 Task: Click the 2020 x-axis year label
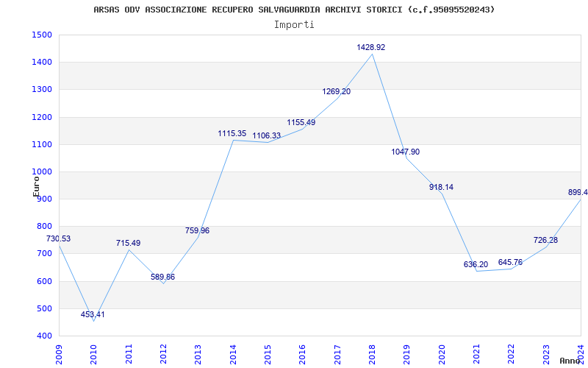pyautogui.click(x=442, y=354)
